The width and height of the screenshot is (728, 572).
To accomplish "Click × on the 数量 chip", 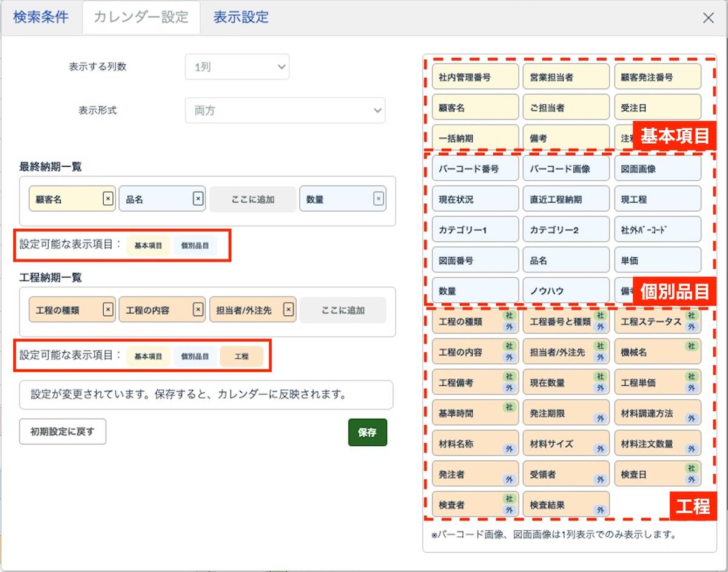I will [x=378, y=199].
